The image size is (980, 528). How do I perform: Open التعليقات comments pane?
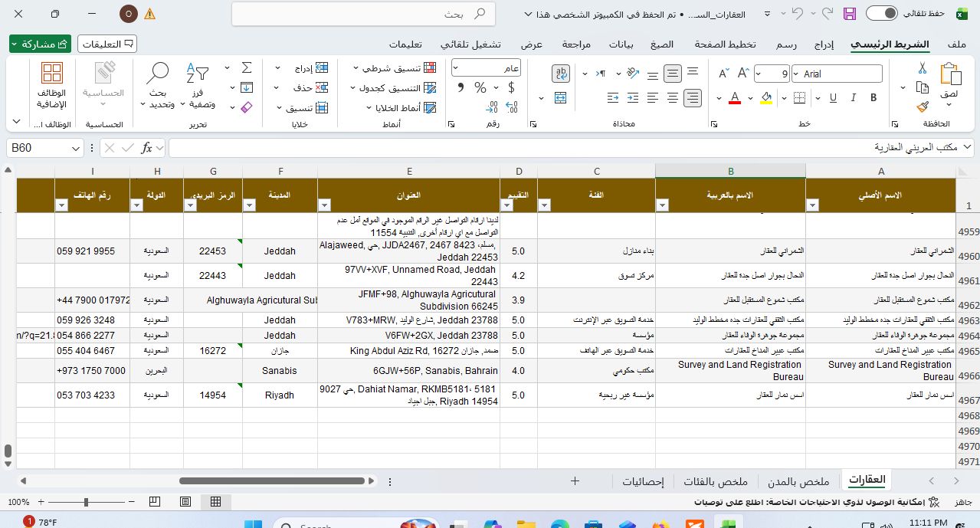(107, 44)
